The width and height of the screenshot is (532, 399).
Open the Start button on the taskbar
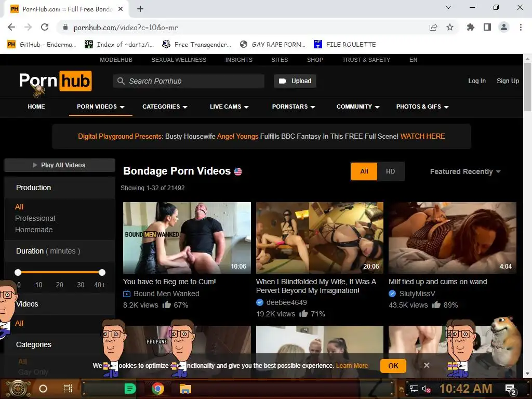tap(18, 389)
